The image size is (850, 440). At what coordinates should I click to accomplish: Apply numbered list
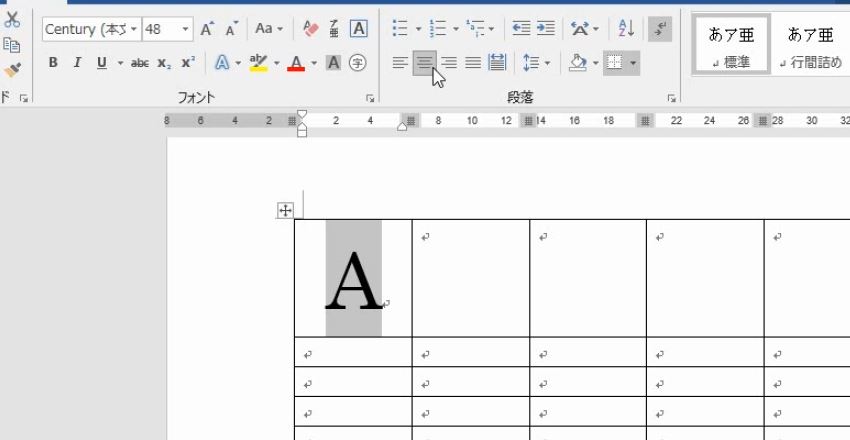pos(437,29)
